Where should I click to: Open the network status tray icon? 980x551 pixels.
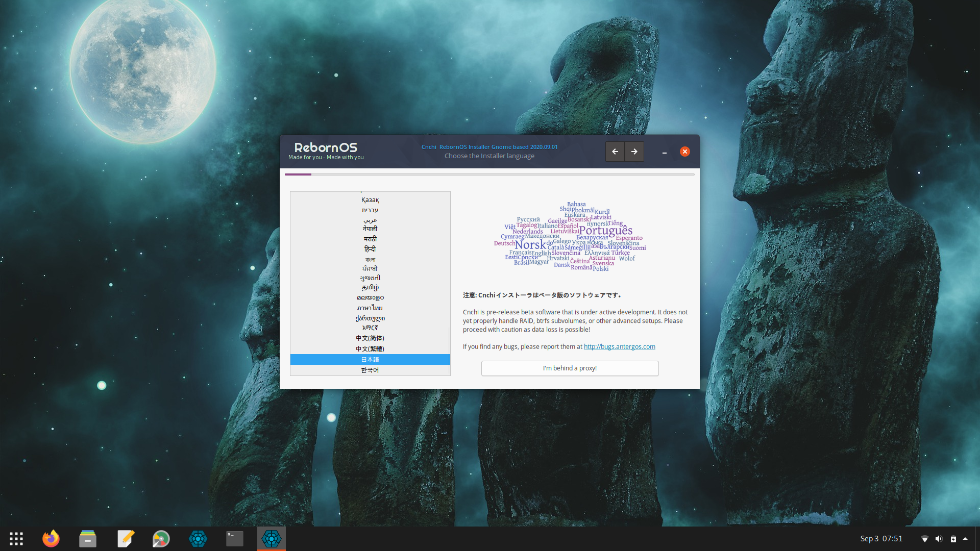924,539
